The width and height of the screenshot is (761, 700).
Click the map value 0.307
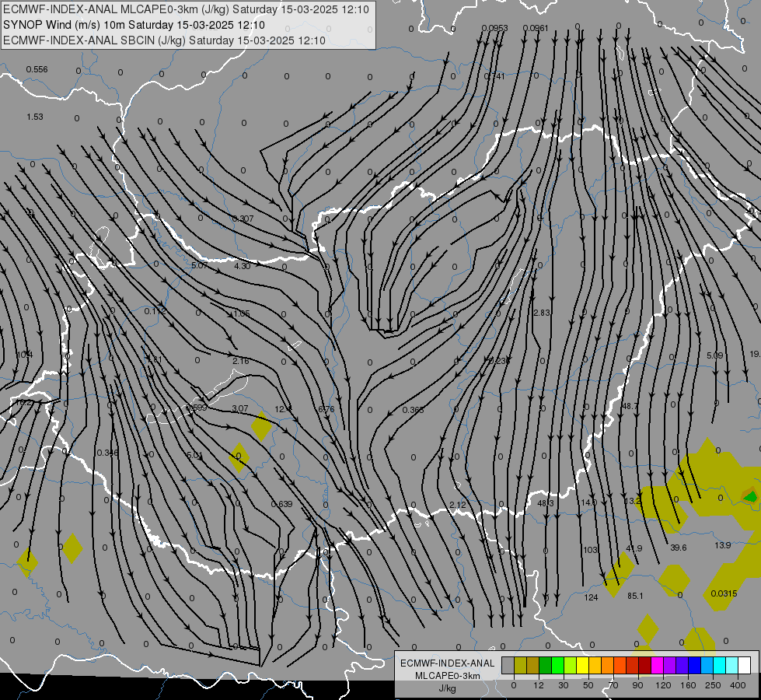point(243,219)
